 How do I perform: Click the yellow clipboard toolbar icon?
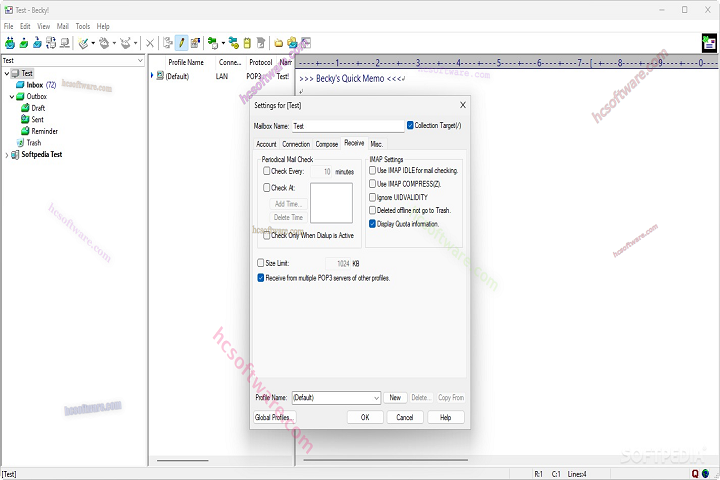247,43
